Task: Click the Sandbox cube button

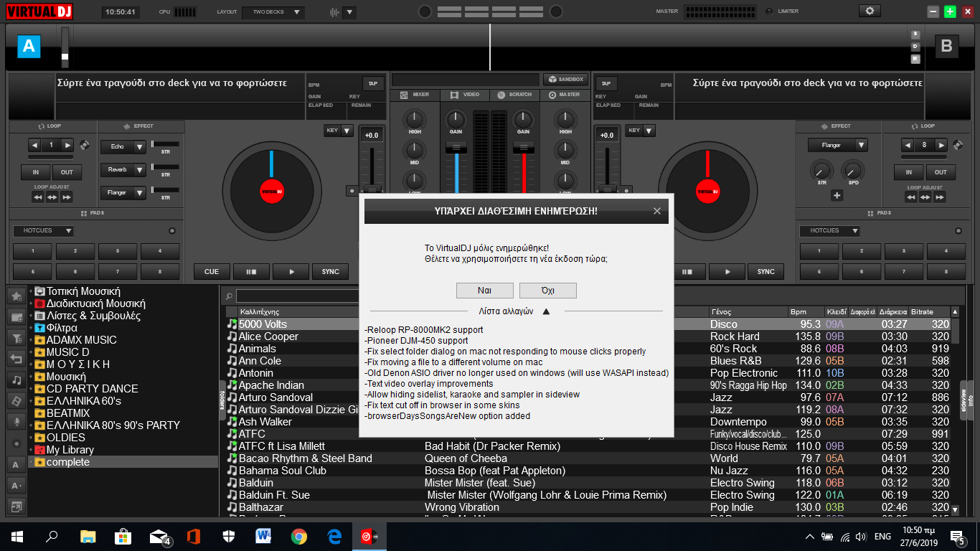Action: coord(565,80)
